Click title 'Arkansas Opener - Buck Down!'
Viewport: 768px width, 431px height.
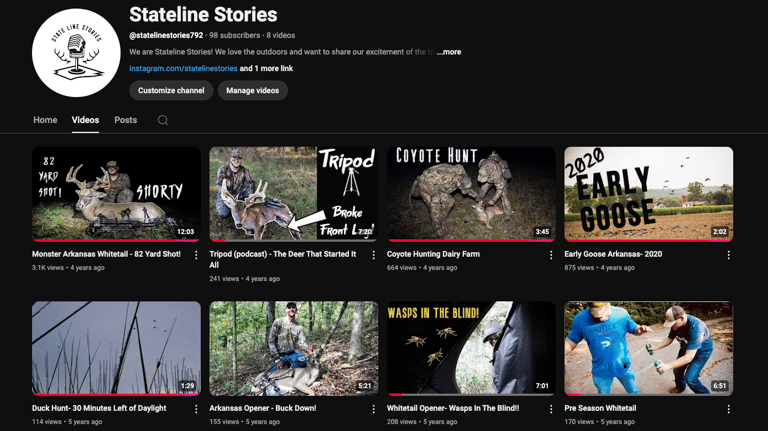tap(263, 408)
